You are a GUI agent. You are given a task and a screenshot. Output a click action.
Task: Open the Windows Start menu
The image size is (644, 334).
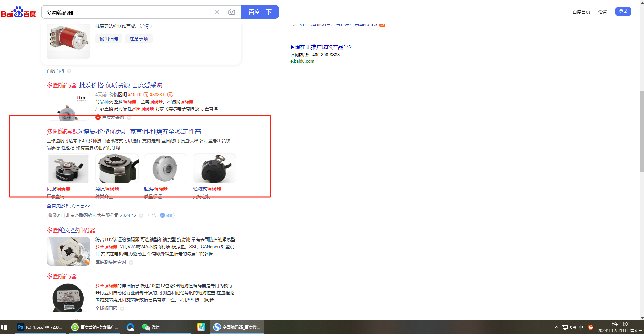pyautogui.click(x=4, y=327)
